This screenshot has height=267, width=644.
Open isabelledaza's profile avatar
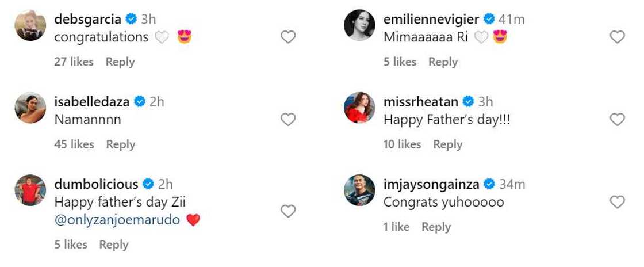[x=30, y=108]
